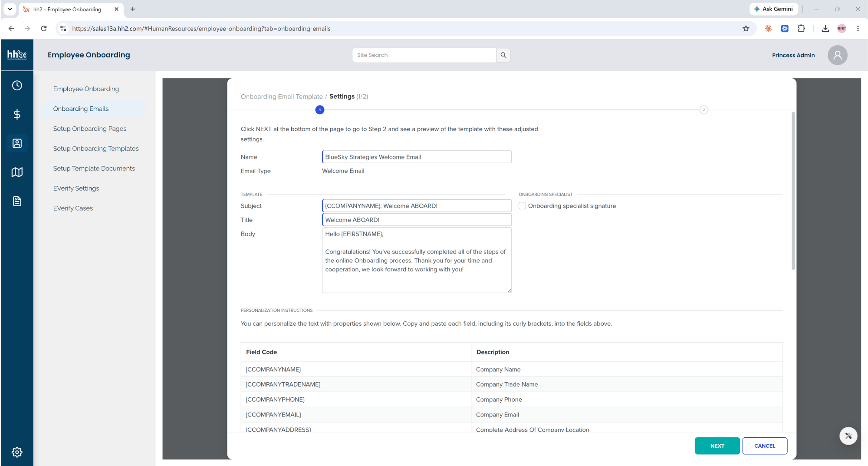The height and width of the screenshot is (466, 868).
Task: Open the Chrome profile avatar
Action: coord(842,29)
